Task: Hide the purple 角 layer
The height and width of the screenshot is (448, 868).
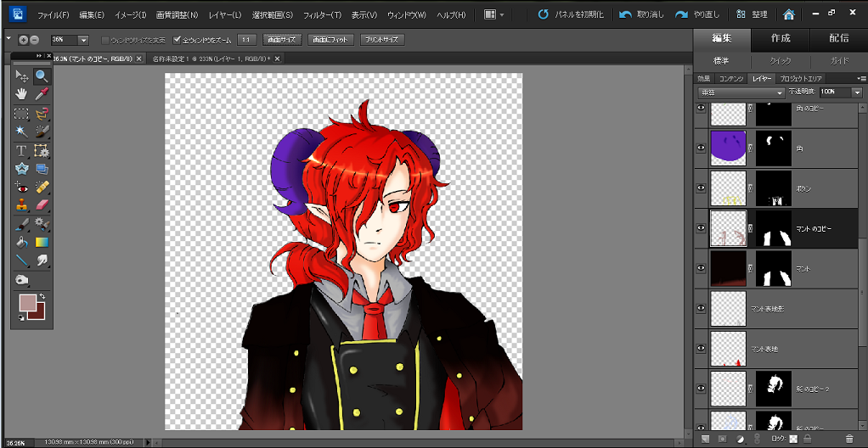Action: click(701, 148)
